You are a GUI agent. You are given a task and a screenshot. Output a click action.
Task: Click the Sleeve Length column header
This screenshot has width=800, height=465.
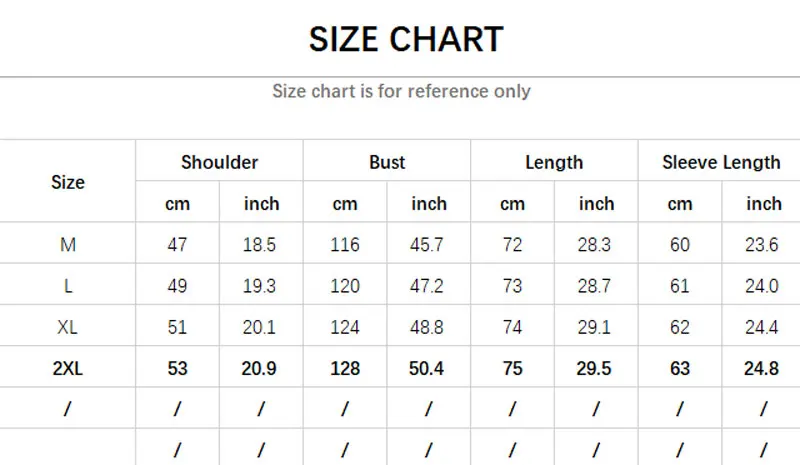pyautogui.click(x=721, y=162)
